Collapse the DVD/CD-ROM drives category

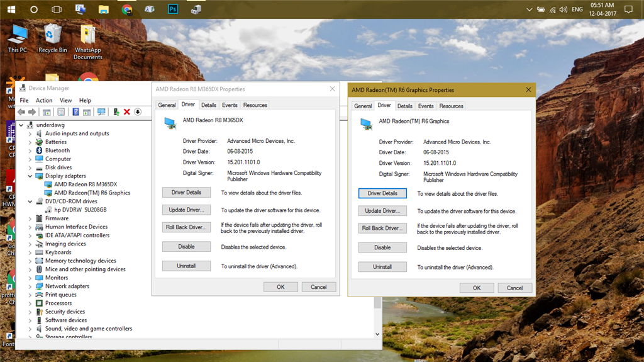pyautogui.click(x=30, y=201)
